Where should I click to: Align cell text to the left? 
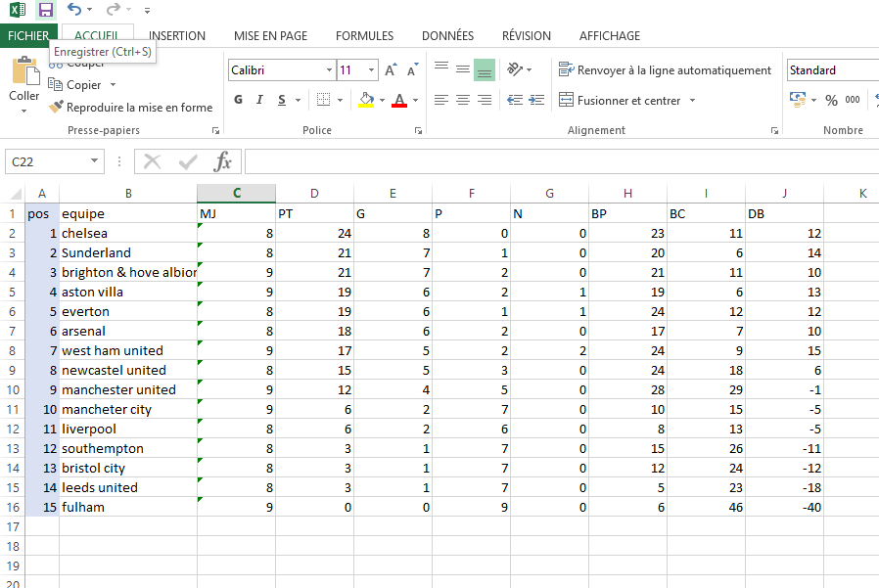441,100
